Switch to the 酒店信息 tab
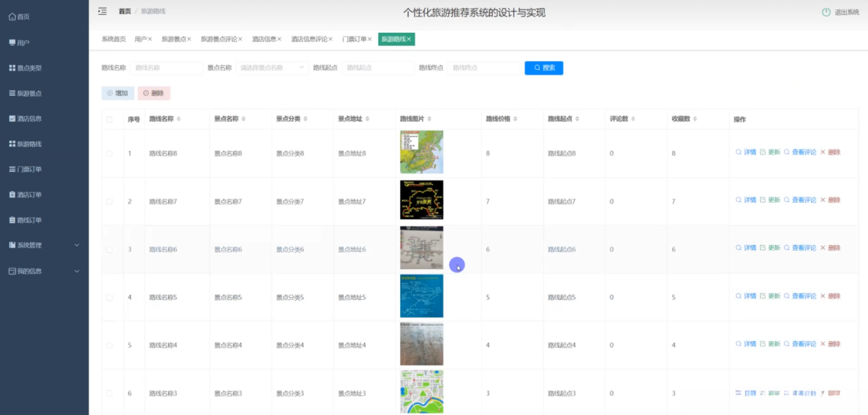Viewport: 868px width, 415px height. click(264, 40)
